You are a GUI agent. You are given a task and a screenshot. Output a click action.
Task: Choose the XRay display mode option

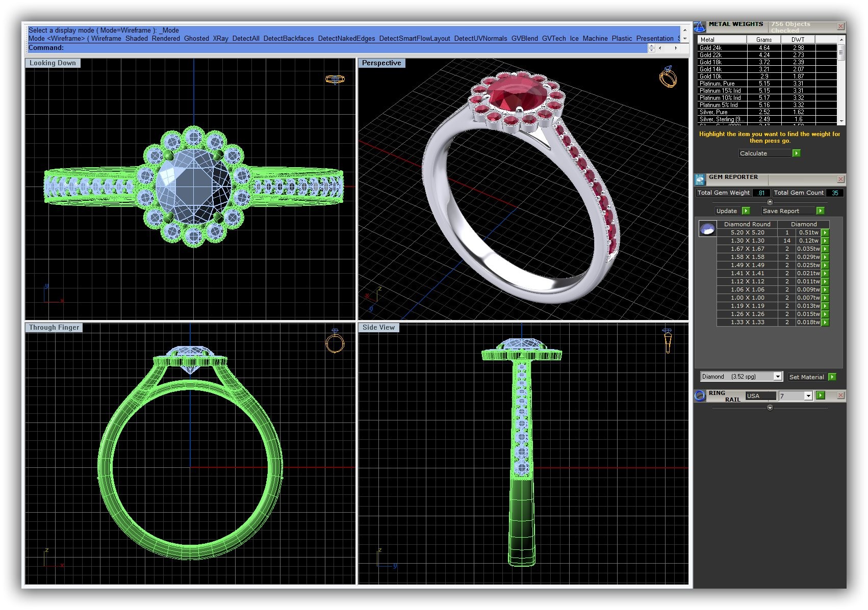tap(220, 39)
